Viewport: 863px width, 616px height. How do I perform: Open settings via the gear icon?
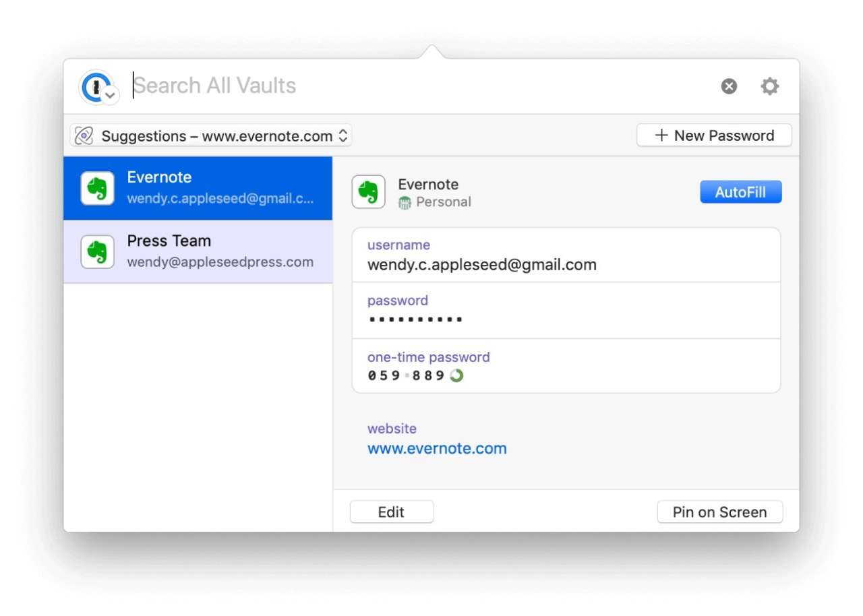coord(769,86)
